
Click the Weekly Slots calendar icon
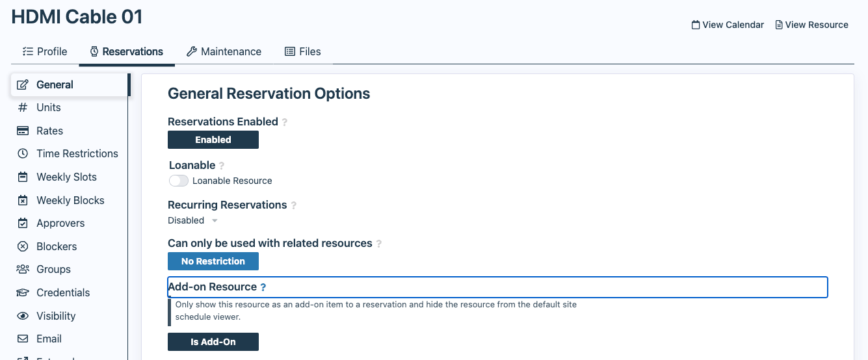(x=23, y=177)
